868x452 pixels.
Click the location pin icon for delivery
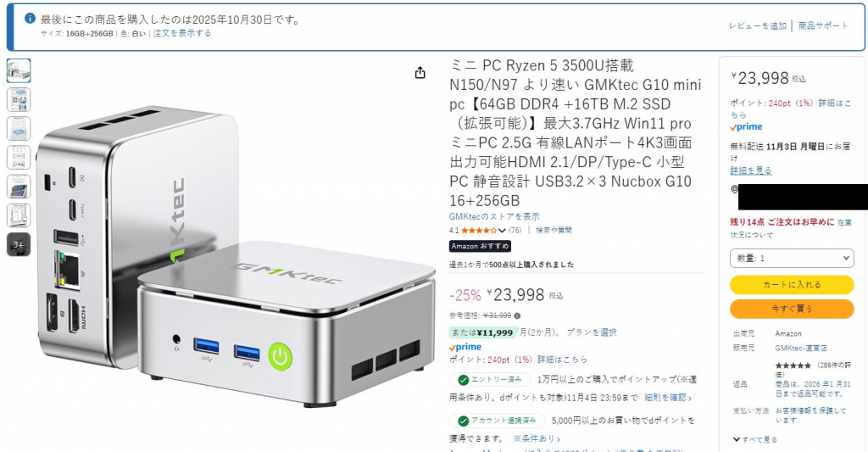coord(735,189)
